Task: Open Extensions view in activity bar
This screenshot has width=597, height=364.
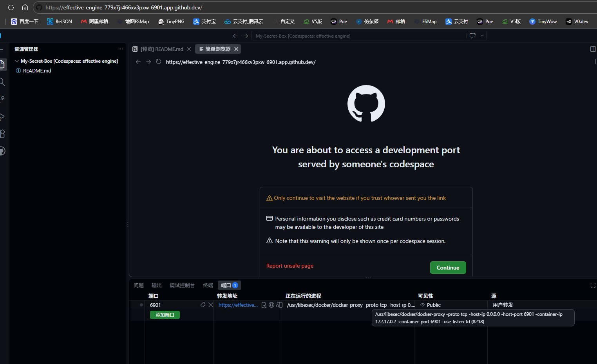Action: tap(2, 134)
